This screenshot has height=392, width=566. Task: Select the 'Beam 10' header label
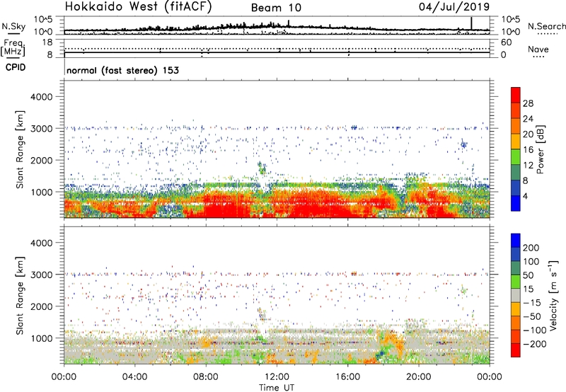(276, 8)
